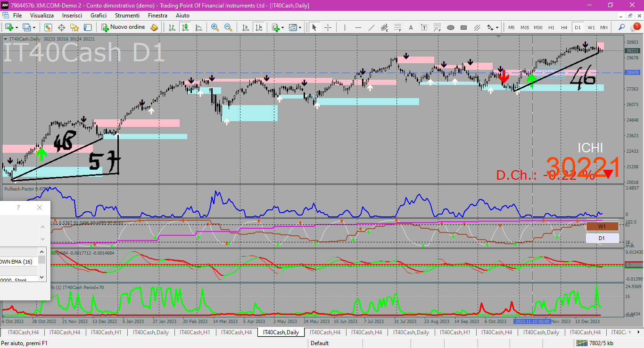Click the Zoom Out magnifier icon
The width and height of the screenshot is (644, 348).
point(228,27)
